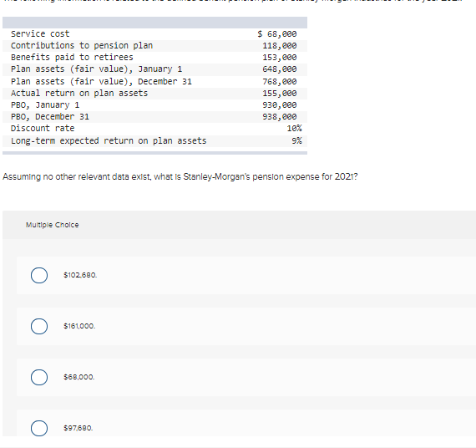Select the $161,000 answer radio button
The height and width of the screenshot is (448, 476).
pos(39,327)
